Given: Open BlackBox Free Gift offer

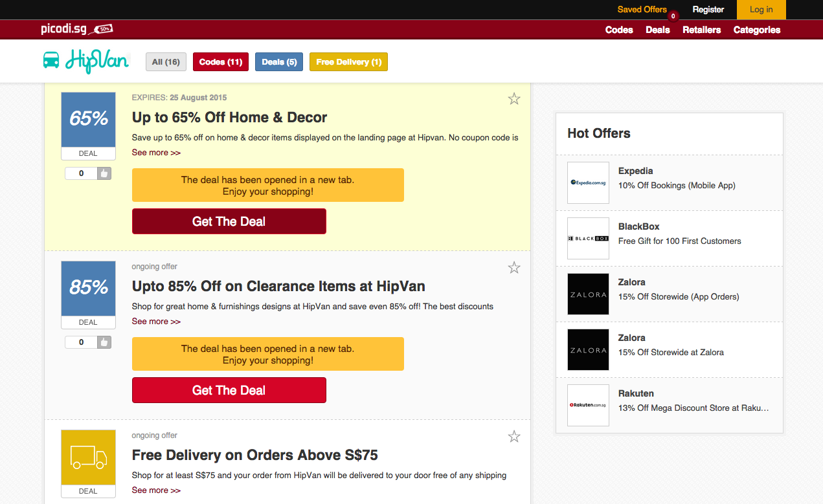Looking at the screenshot, I should point(680,241).
